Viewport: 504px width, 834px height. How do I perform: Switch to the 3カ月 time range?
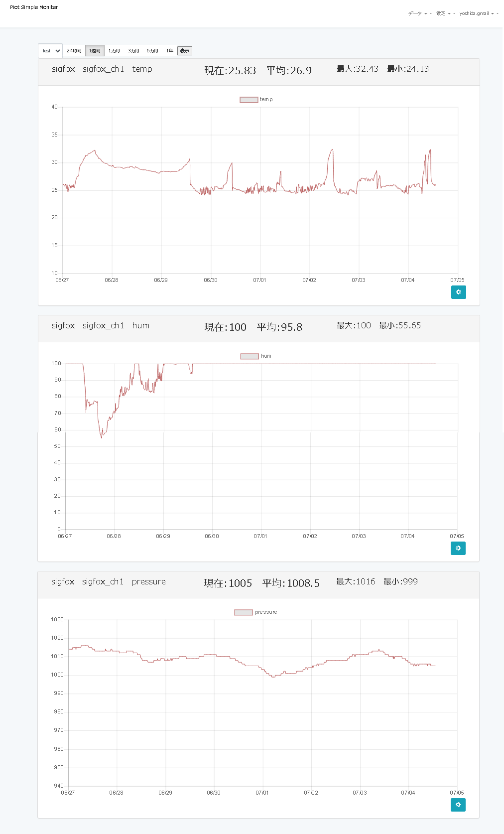pos(133,51)
